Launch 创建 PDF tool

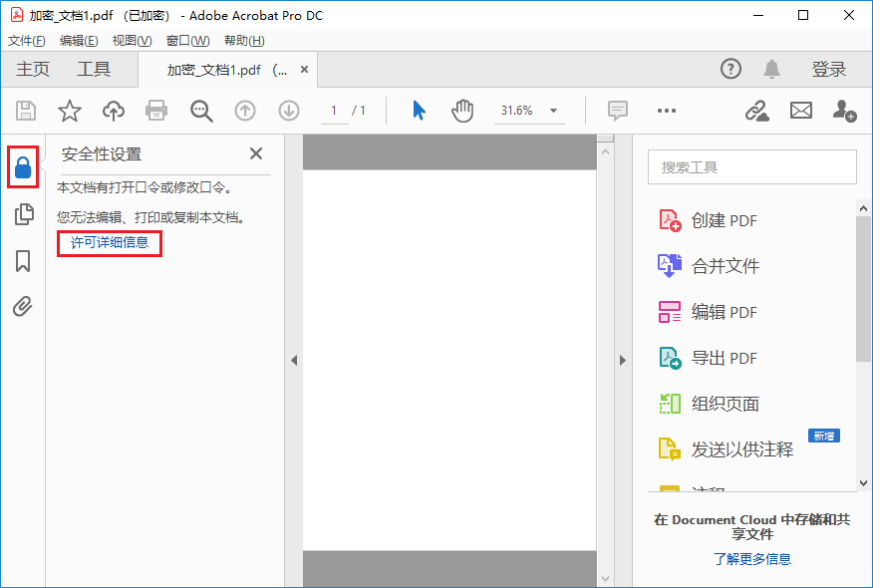pos(709,220)
